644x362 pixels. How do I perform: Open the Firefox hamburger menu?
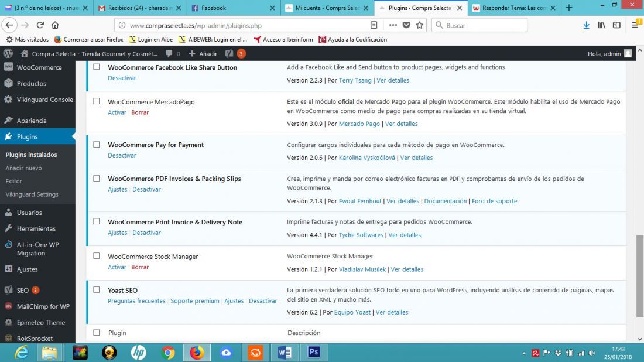pyautogui.click(x=636, y=25)
